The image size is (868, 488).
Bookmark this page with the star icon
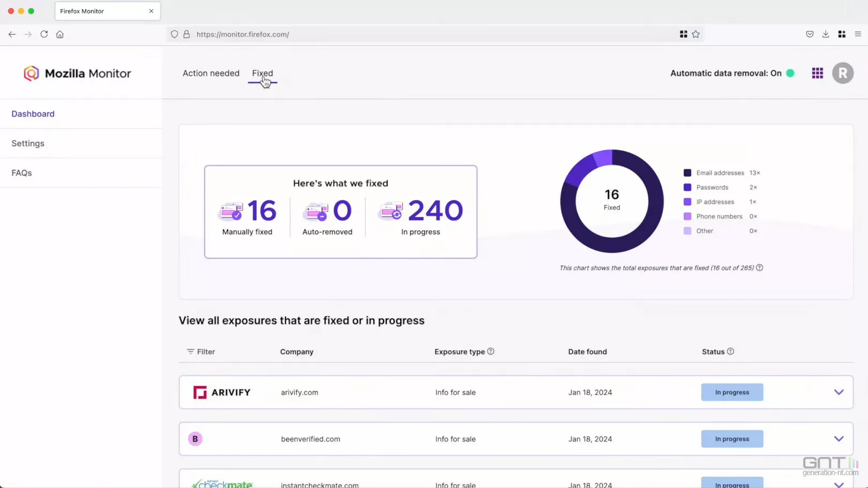(695, 34)
